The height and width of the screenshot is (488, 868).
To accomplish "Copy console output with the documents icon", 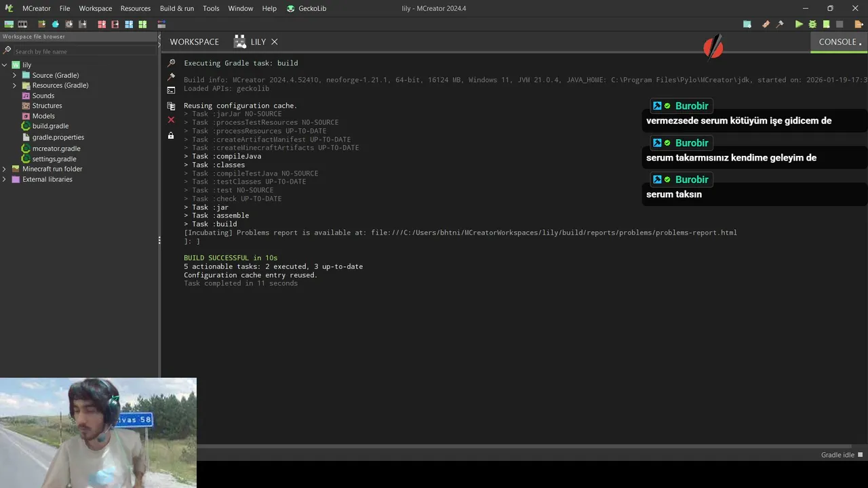I will pyautogui.click(x=171, y=106).
